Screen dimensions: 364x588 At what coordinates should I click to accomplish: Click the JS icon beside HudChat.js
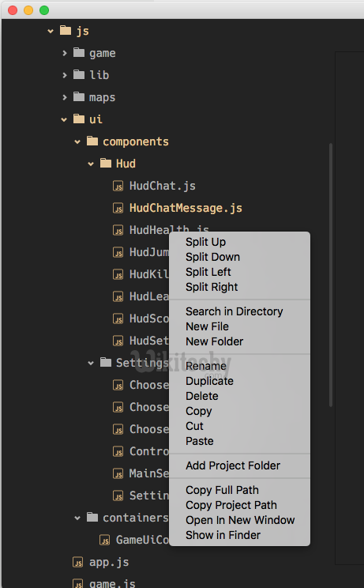(x=118, y=186)
